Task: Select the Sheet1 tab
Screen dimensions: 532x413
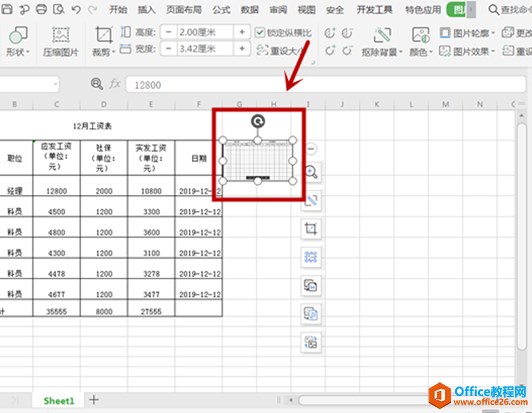Action: point(58,401)
